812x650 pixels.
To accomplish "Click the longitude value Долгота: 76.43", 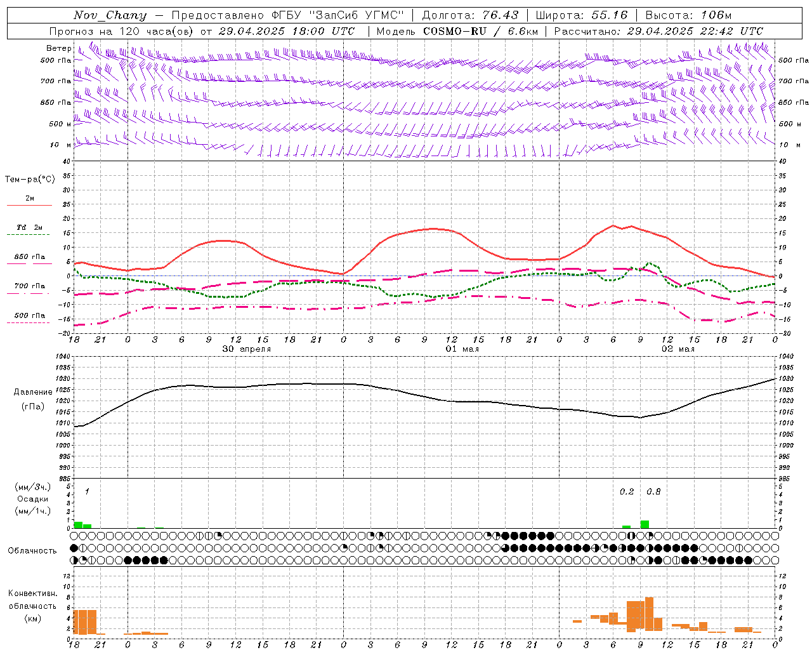I will click(470, 15).
